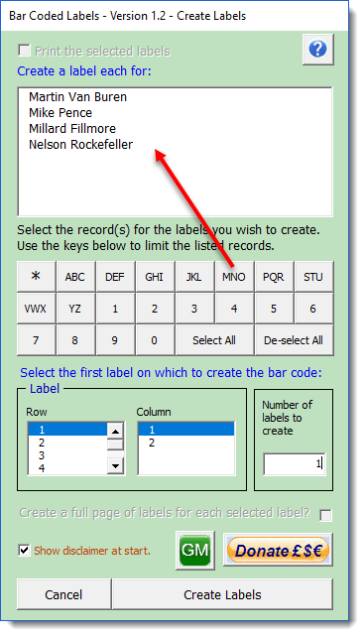Click the number 1 filter key
Image resolution: width=364 pixels, height=636 pixels.
click(x=115, y=309)
